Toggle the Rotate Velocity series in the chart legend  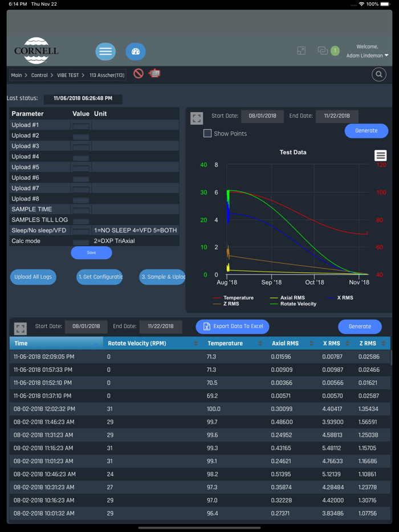[293, 304]
